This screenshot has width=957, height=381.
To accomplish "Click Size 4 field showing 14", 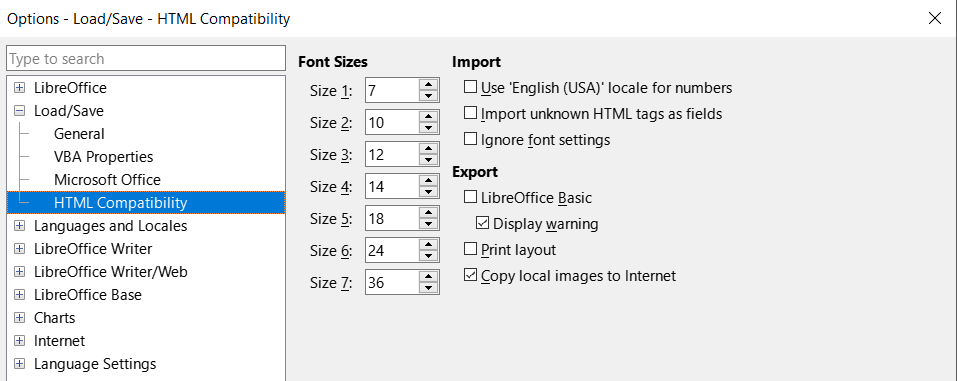I will pos(392,186).
